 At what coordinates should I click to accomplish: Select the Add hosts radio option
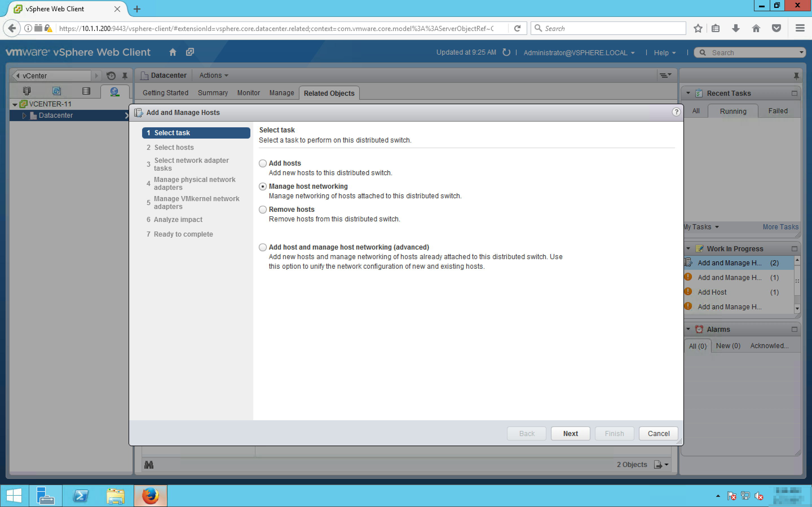pyautogui.click(x=263, y=163)
